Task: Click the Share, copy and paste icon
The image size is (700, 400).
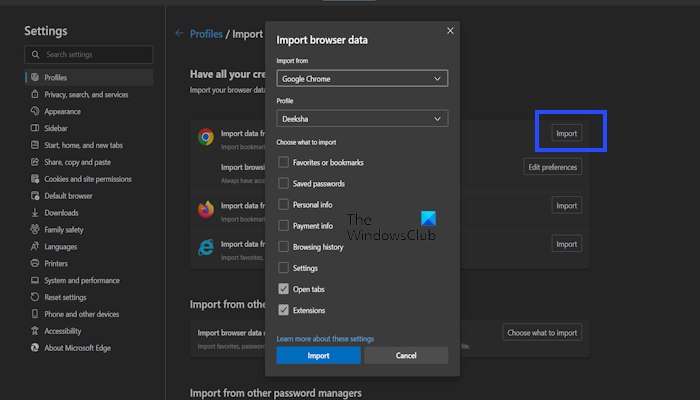Action: (35, 162)
